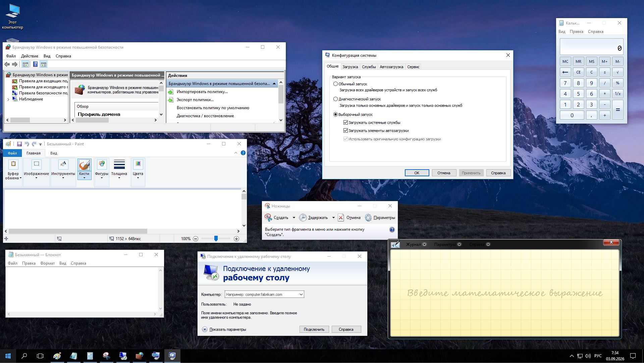Click the Help icon in the Firewall toolbar
644x363 pixels.
coord(35,64)
